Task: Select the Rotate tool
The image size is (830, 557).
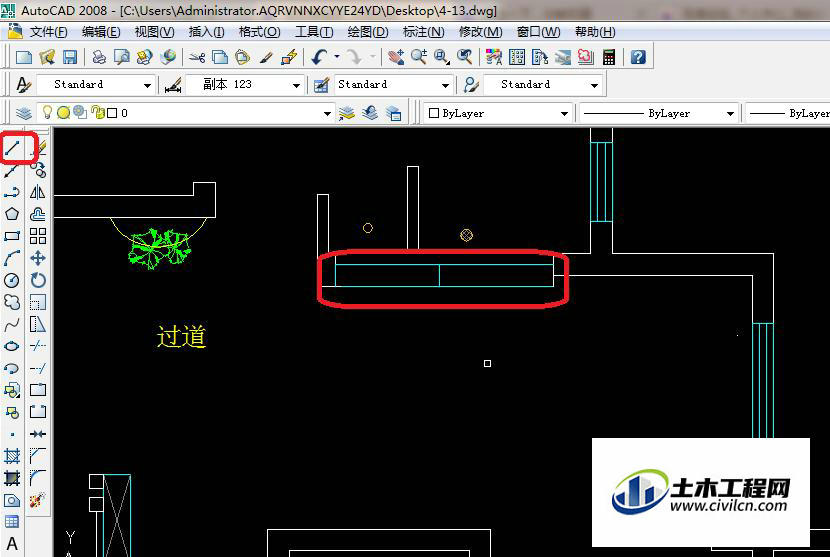Action: pos(38,280)
